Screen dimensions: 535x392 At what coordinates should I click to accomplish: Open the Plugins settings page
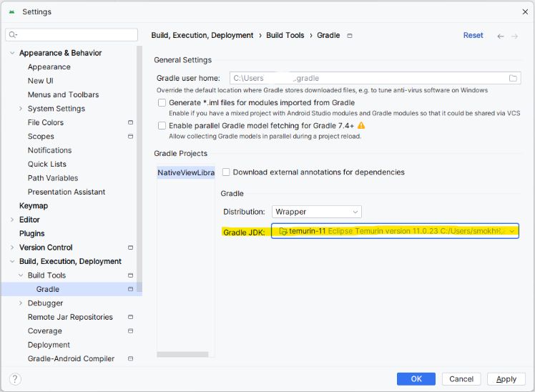pyautogui.click(x=31, y=234)
